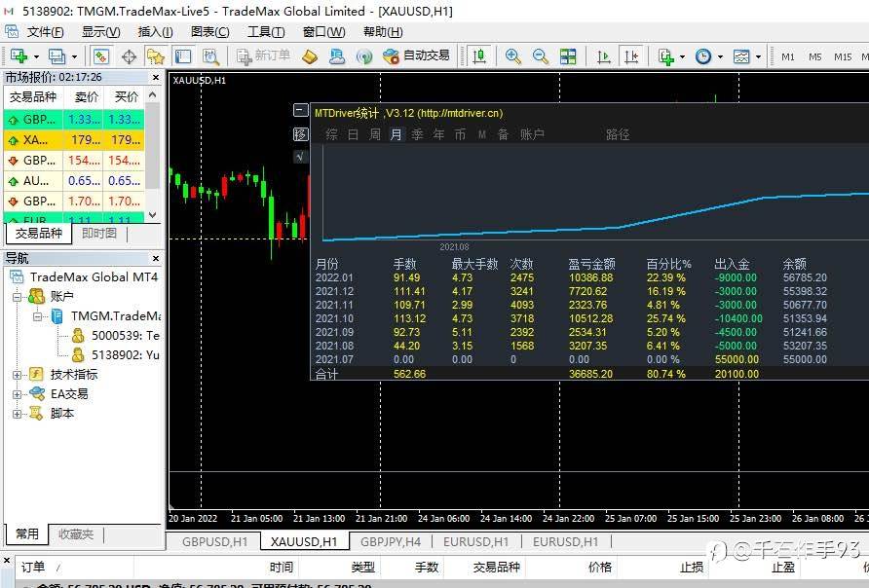Toggle chart auto scroll icon
The height and width of the screenshot is (588, 869).
tap(604, 55)
